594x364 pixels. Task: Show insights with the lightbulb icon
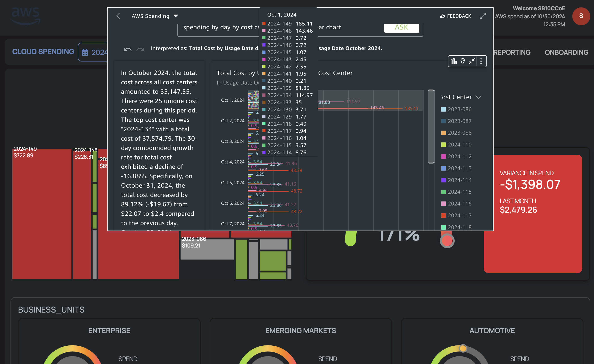(x=463, y=61)
